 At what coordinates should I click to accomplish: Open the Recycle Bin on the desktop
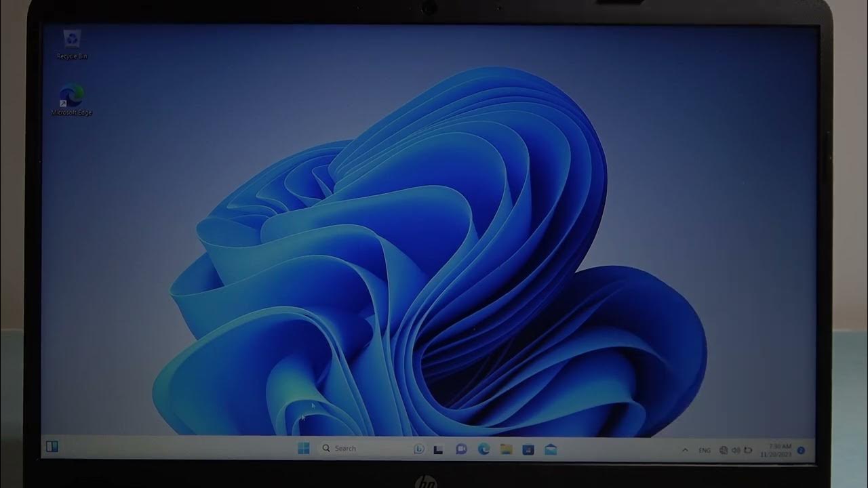[70, 39]
